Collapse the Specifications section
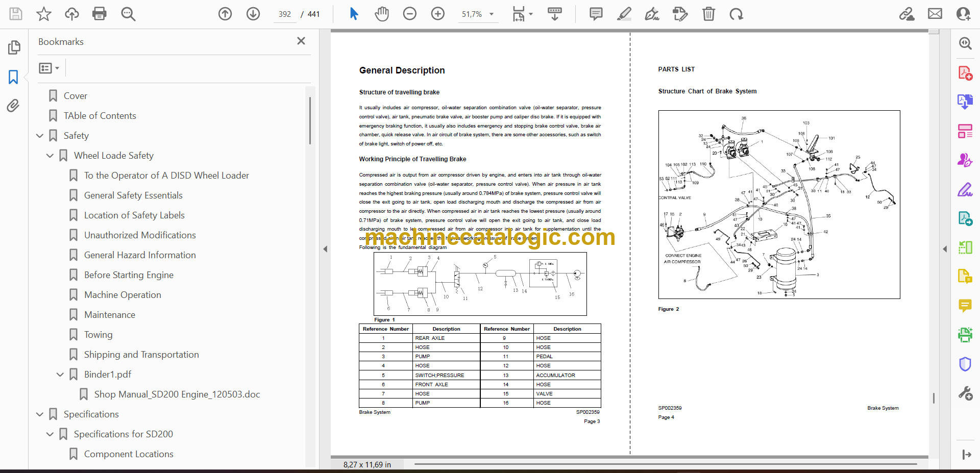 (40, 414)
